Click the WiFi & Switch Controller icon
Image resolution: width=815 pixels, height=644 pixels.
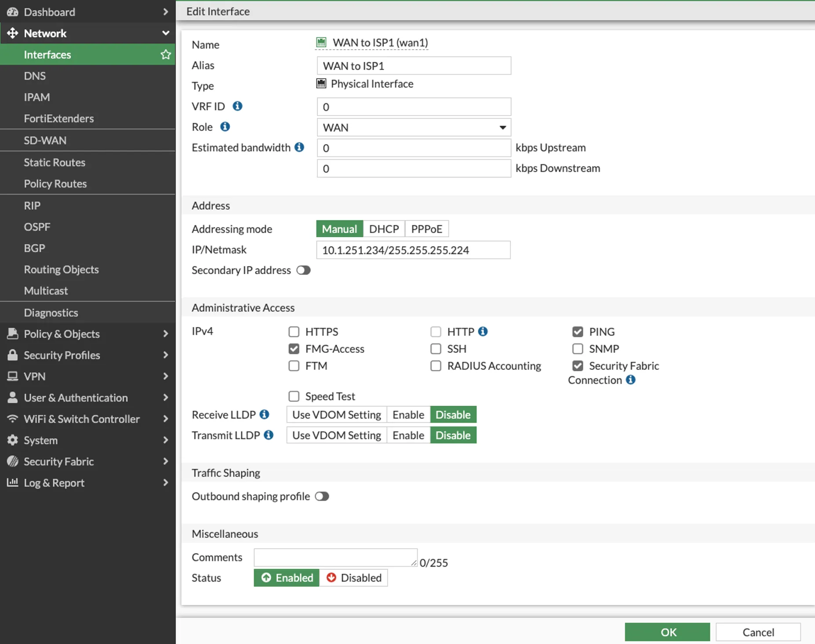pyautogui.click(x=13, y=419)
